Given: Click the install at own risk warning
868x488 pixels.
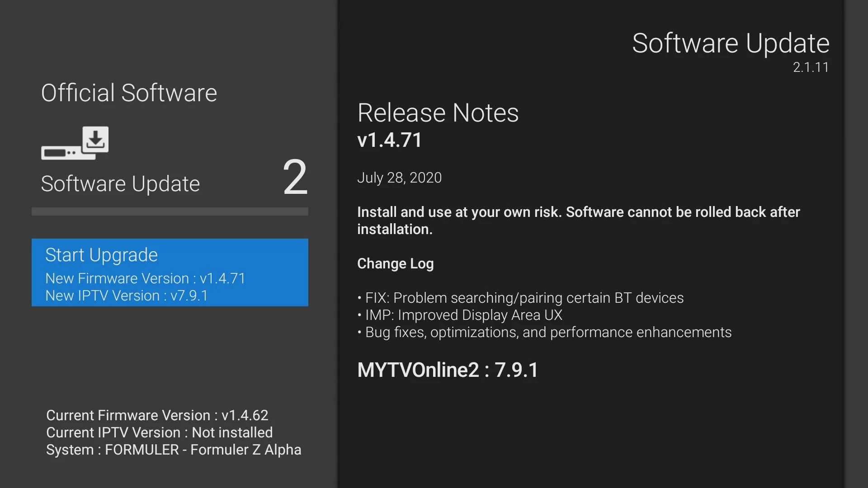Looking at the screenshot, I should [x=578, y=221].
